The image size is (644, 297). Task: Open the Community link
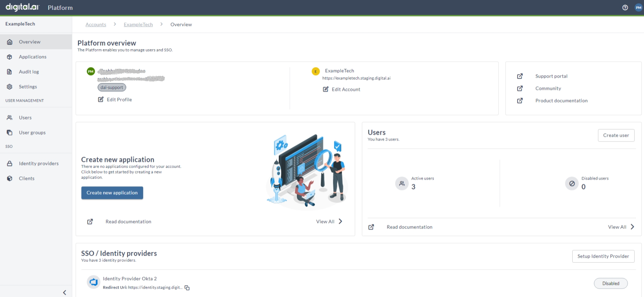[548, 89]
